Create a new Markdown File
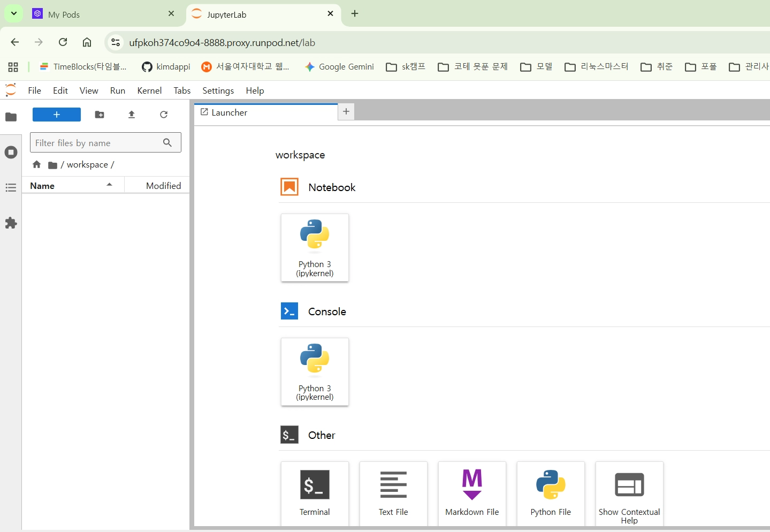This screenshot has height=532, width=770. [472, 494]
